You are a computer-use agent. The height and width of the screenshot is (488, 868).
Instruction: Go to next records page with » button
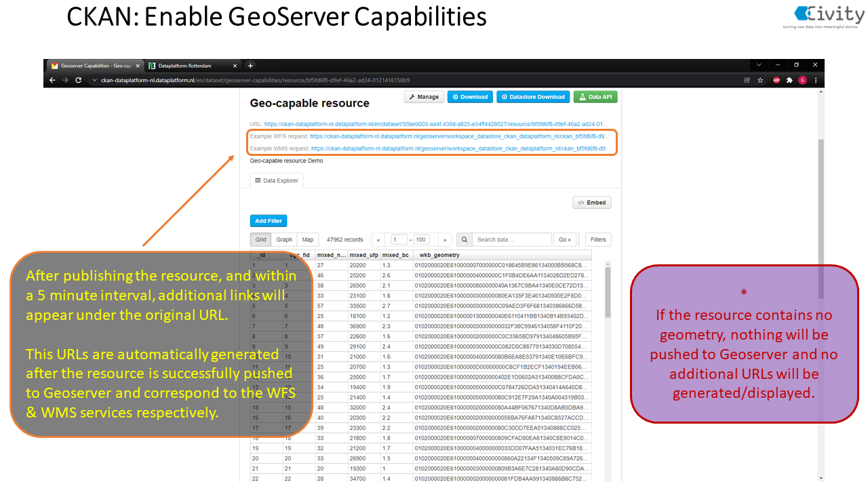click(x=445, y=240)
